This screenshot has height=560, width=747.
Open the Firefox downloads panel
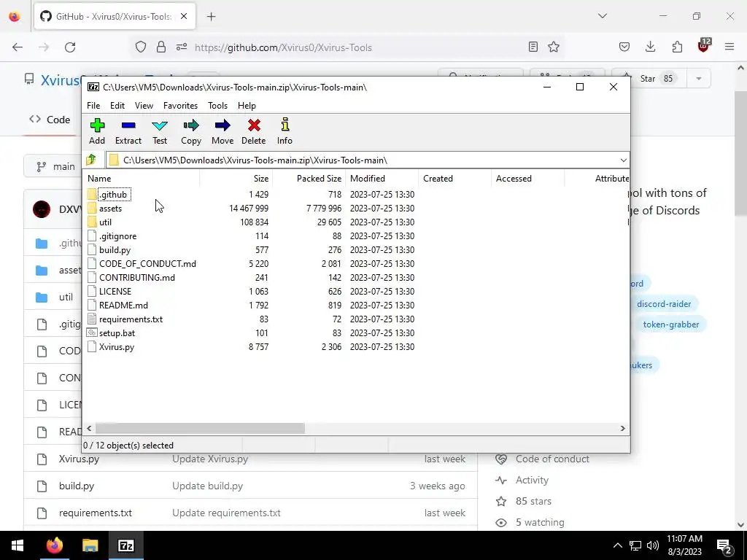(650, 47)
